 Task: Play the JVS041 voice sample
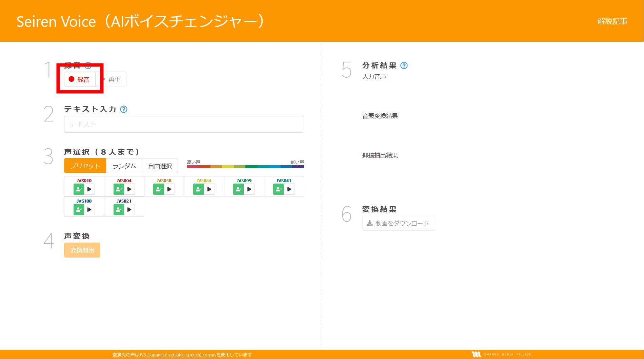click(x=289, y=189)
